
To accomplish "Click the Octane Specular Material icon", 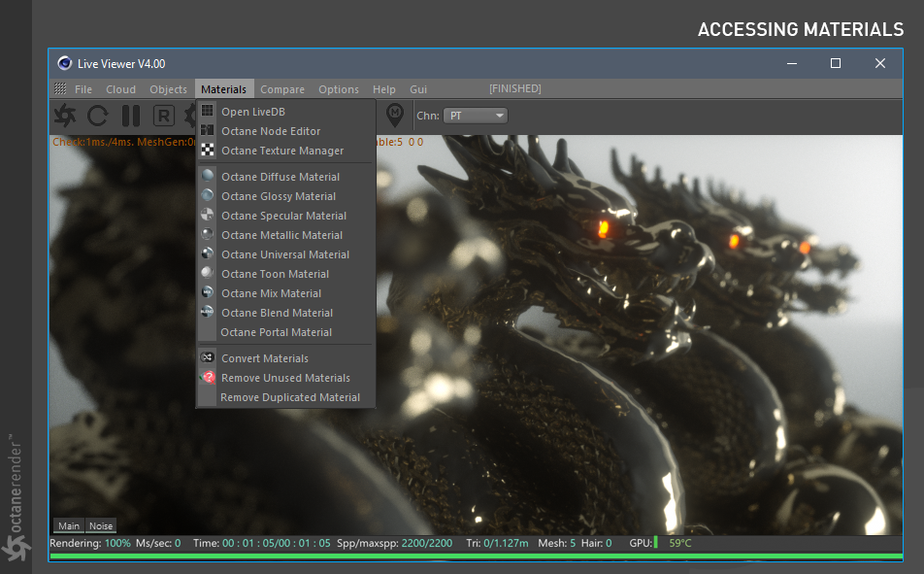I will [x=208, y=214].
